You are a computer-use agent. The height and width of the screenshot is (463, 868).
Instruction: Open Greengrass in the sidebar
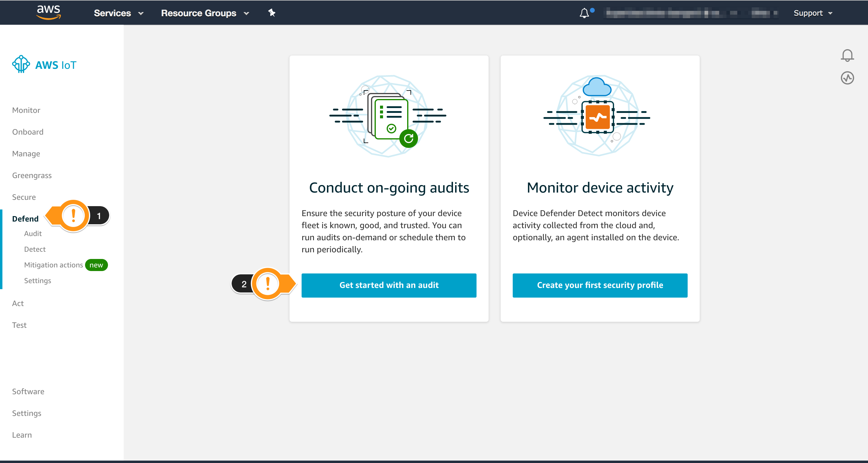click(x=32, y=175)
